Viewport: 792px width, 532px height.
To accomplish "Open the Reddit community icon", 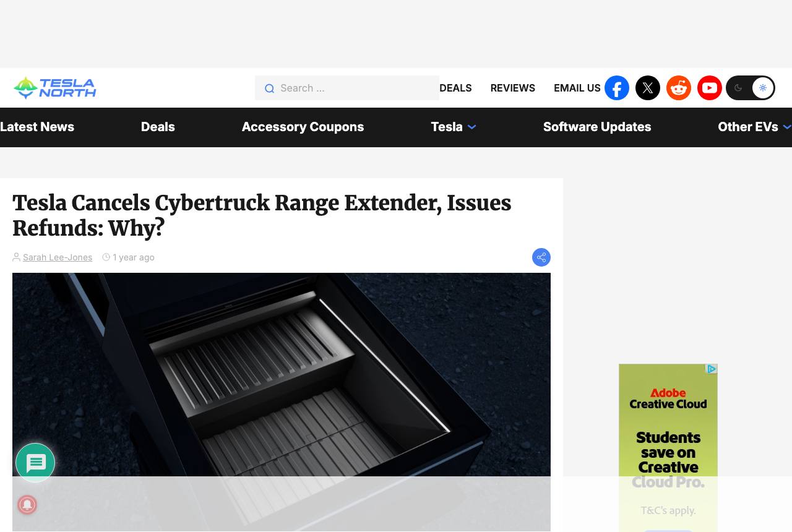I will 679,88.
